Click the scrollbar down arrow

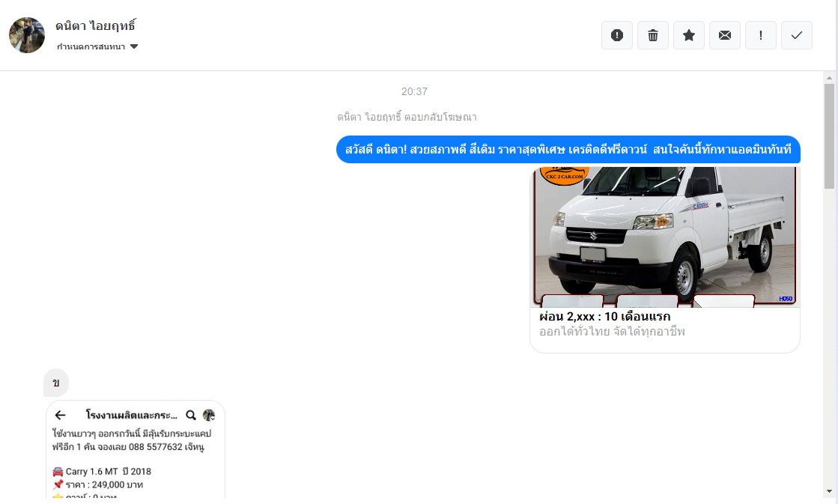[829, 491]
